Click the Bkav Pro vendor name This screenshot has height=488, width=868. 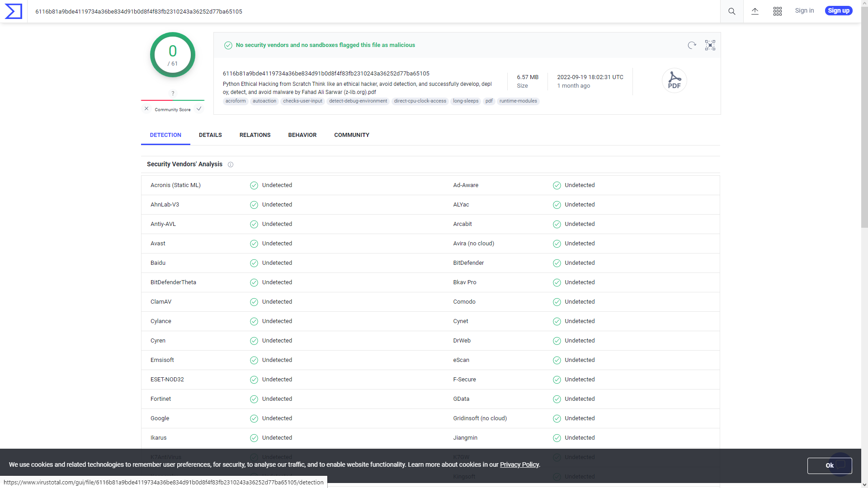click(465, 282)
